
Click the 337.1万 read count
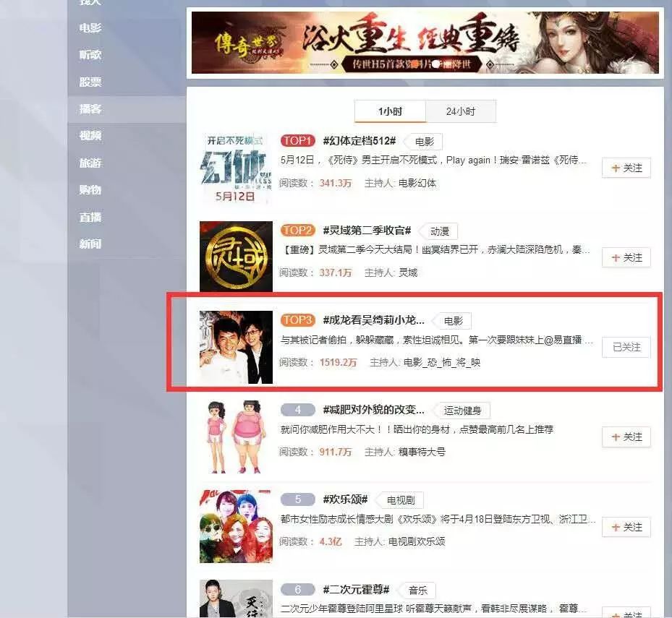click(335, 272)
